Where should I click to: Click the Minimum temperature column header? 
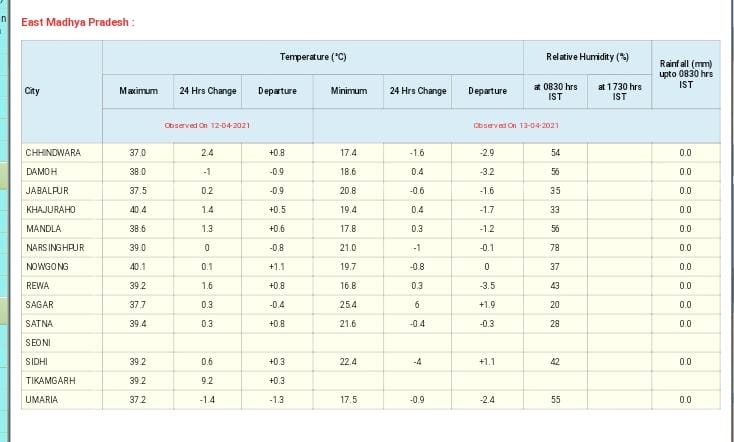coord(348,91)
